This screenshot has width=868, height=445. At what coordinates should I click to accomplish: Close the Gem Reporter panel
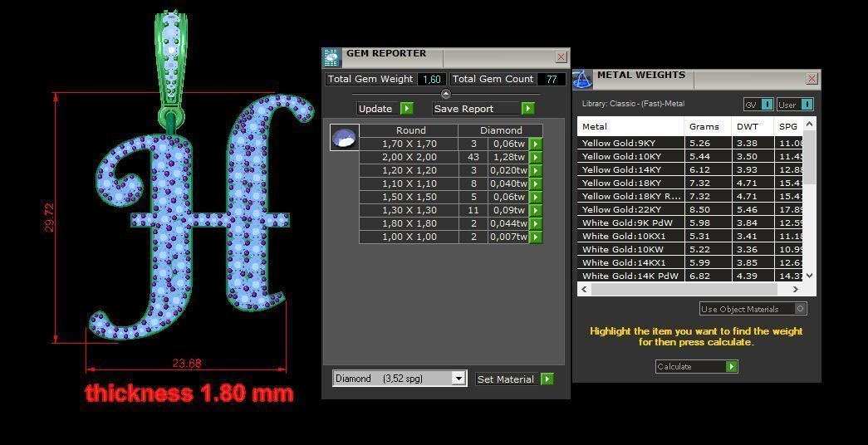tap(561, 57)
